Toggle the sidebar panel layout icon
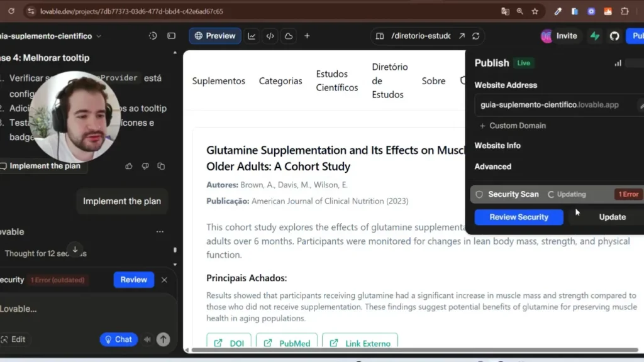Viewport: 644px width, 362px height. coord(171,36)
